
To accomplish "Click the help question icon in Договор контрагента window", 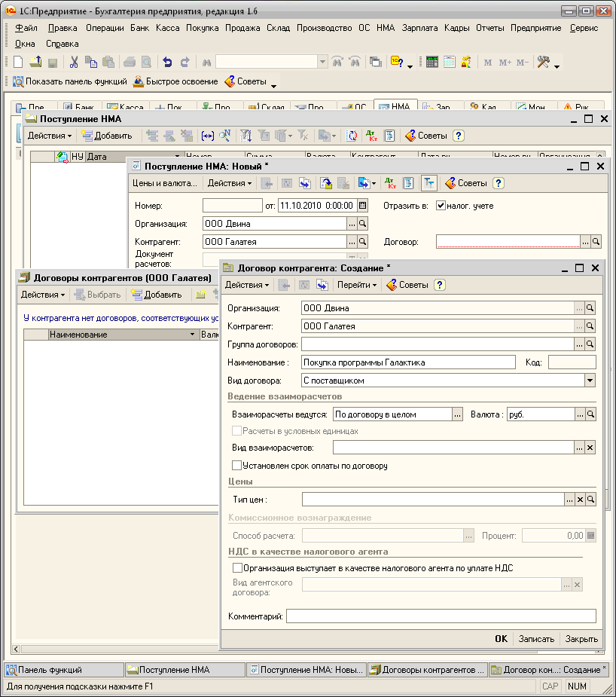I will point(439,285).
